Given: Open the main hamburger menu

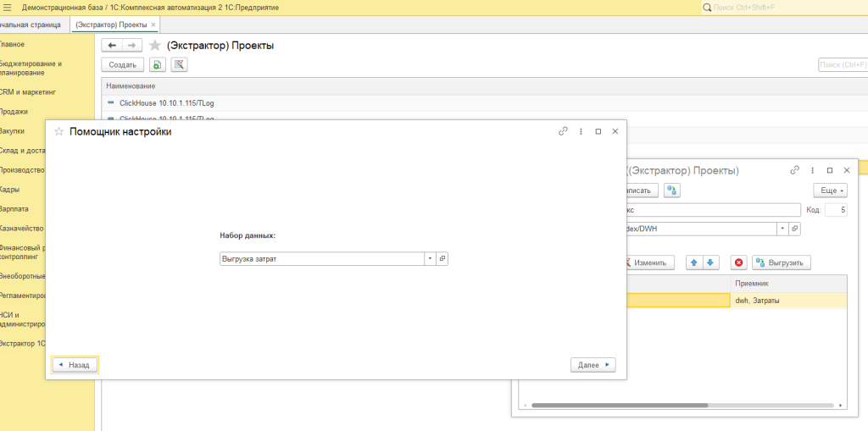Looking at the screenshot, I should pyautogui.click(x=8, y=8).
